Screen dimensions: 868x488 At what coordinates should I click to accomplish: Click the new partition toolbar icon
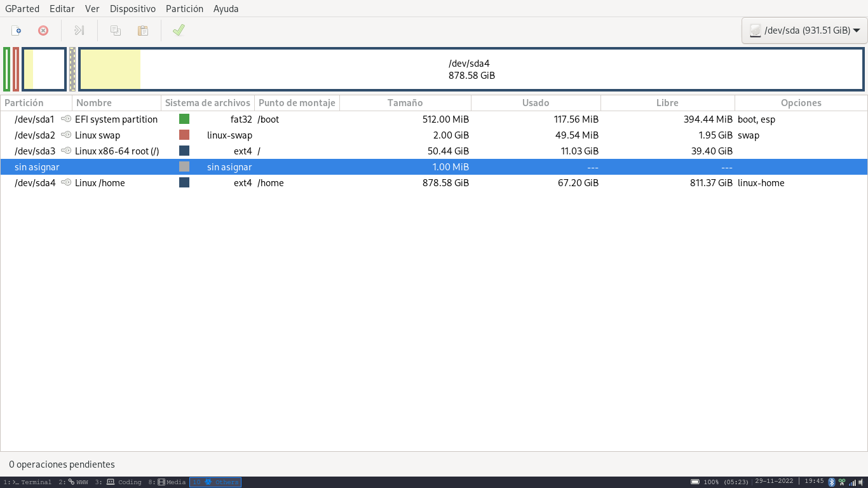coord(17,30)
